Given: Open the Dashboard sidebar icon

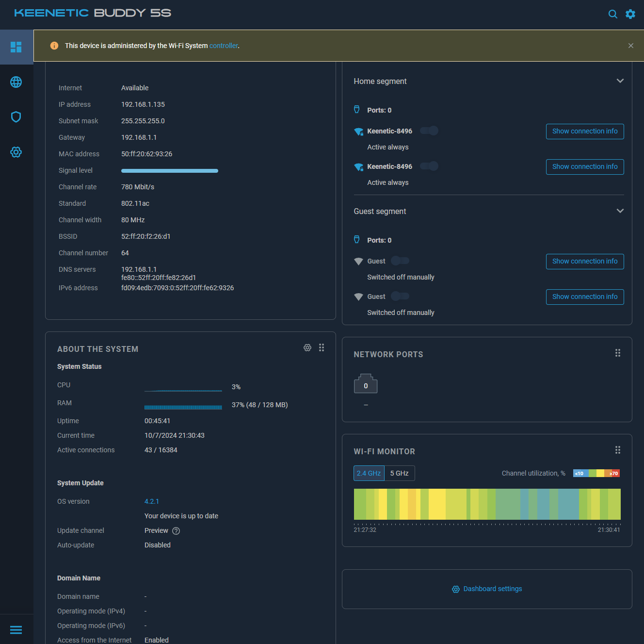Looking at the screenshot, I should pyautogui.click(x=16, y=47).
